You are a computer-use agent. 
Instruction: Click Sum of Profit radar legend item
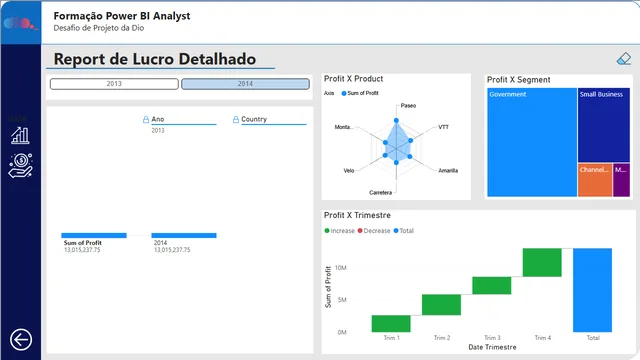[360, 93]
